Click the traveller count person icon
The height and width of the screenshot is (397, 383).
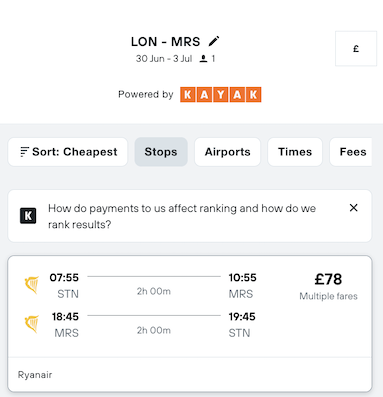coord(203,59)
